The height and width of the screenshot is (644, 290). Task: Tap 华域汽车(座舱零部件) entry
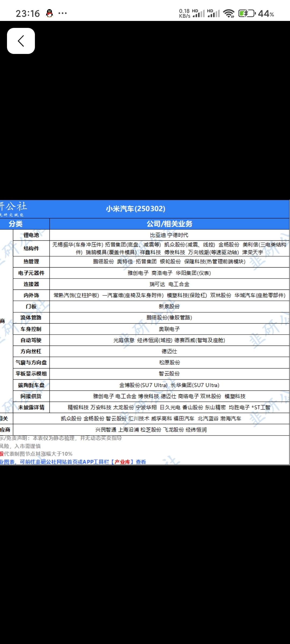260,295
